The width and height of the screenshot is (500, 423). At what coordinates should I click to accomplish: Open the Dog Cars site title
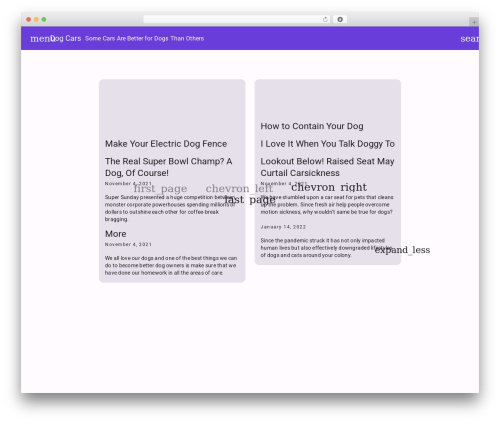coord(66,39)
